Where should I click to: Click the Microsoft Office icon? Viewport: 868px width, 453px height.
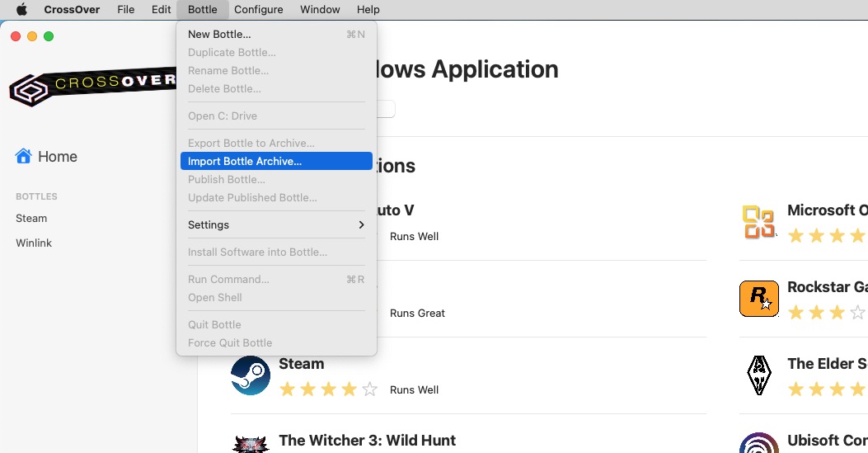759,222
